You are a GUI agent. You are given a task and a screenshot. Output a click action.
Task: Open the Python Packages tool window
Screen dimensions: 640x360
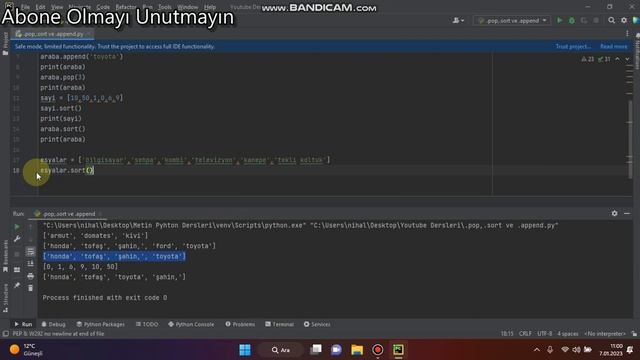[x=100, y=324]
